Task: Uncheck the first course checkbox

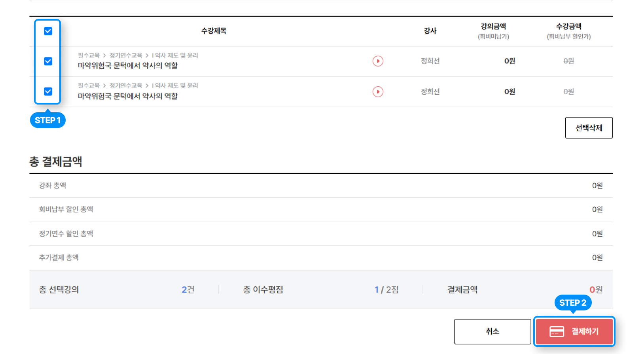Action: point(48,61)
